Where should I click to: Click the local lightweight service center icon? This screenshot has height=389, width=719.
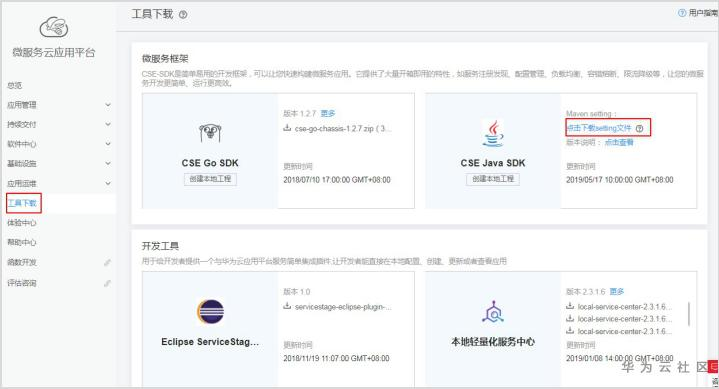click(x=493, y=312)
